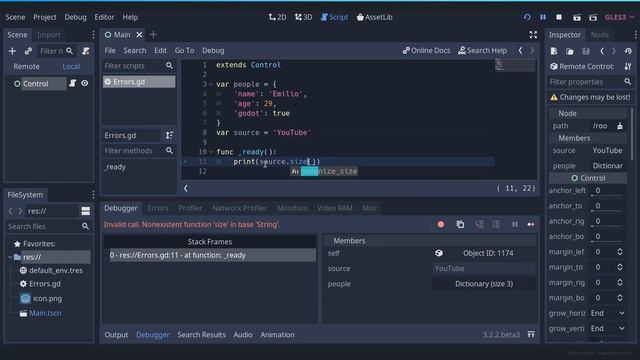Reload the running project
The image size is (640, 360).
527,17
